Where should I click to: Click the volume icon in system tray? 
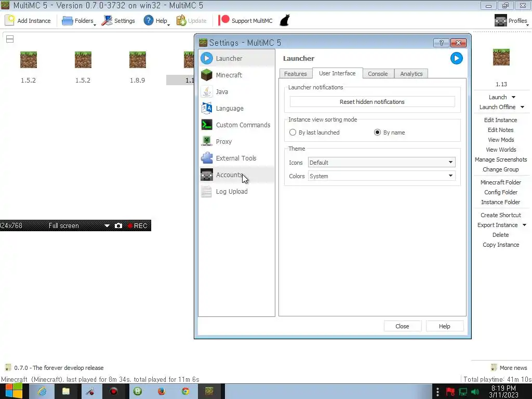(x=475, y=392)
